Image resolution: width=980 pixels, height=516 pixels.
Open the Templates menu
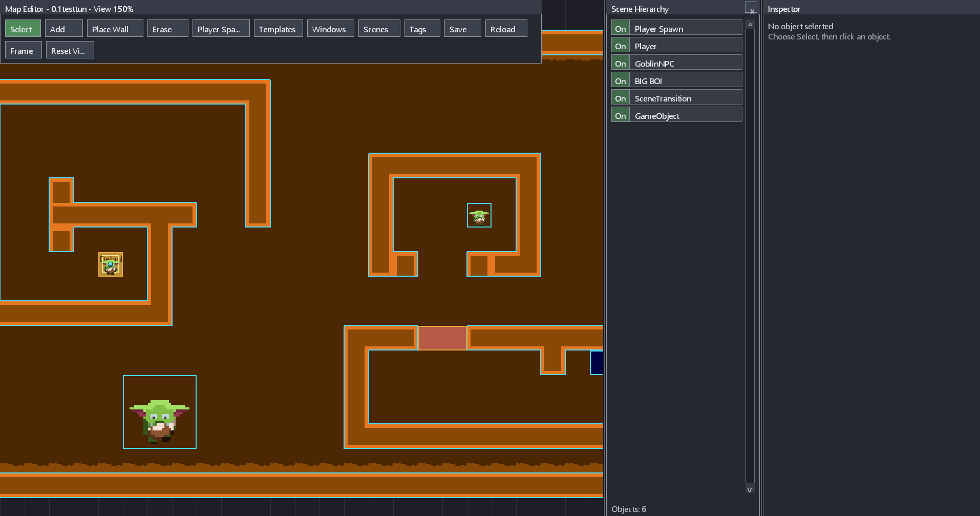click(279, 29)
